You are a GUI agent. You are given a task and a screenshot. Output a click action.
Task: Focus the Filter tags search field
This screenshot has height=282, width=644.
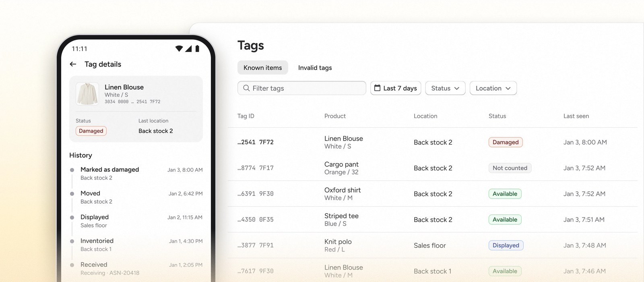tap(301, 88)
